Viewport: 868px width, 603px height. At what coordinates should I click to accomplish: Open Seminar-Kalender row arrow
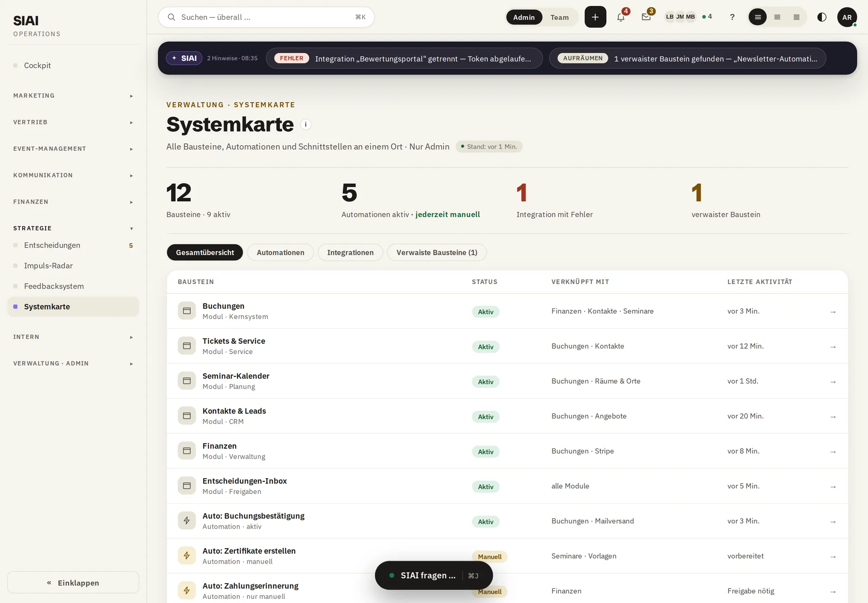click(x=833, y=382)
